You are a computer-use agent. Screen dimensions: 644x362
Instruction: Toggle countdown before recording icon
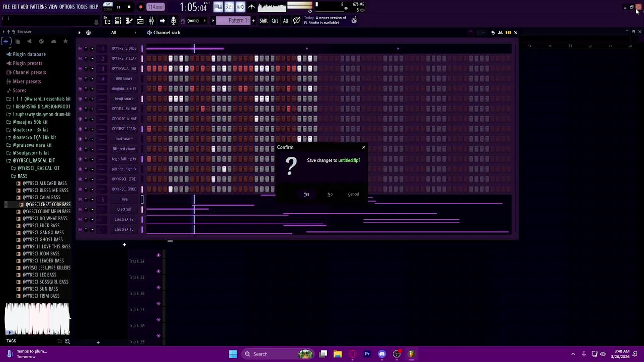[229, 7]
